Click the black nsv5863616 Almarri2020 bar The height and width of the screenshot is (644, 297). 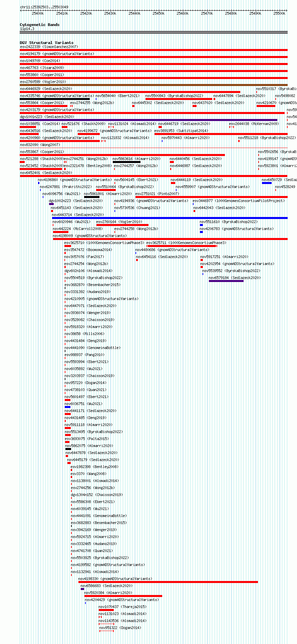coord(126,162)
